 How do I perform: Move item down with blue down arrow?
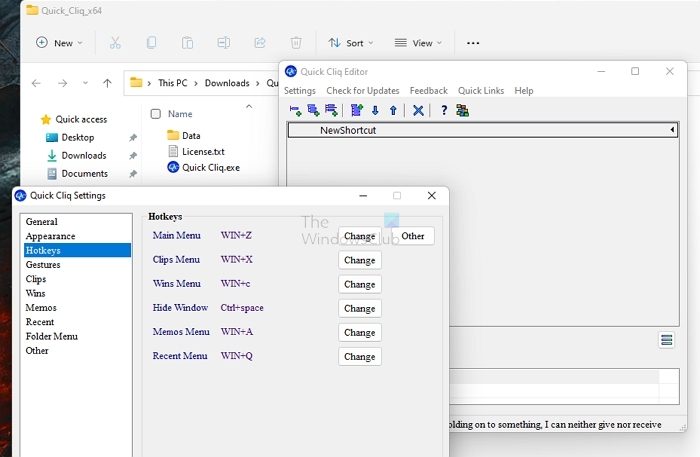[x=375, y=110]
